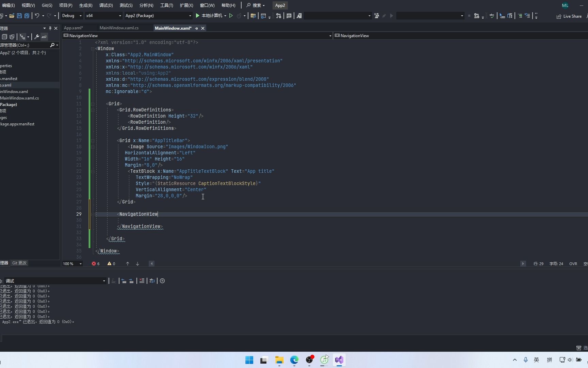Collapse all in Solution Explorer
This screenshot has width=588, height=368.
4,37
